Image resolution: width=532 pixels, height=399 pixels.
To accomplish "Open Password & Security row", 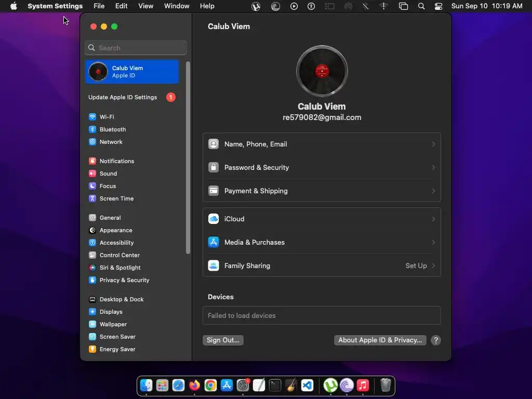I will pos(322,168).
